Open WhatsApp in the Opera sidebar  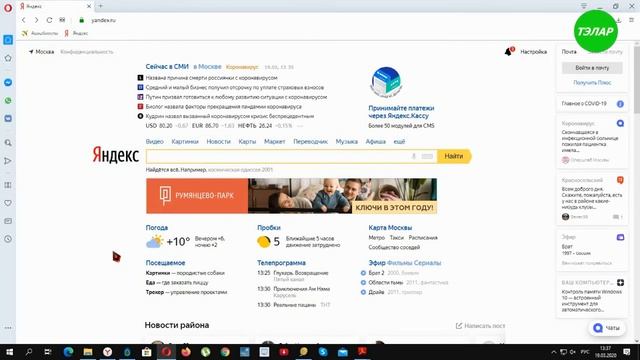[8, 100]
